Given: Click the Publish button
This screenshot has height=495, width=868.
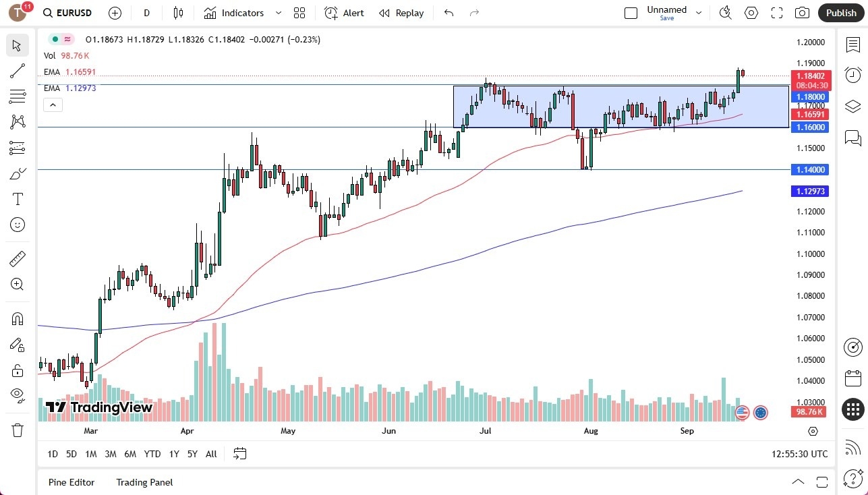Looking at the screenshot, I should point(841,12).
